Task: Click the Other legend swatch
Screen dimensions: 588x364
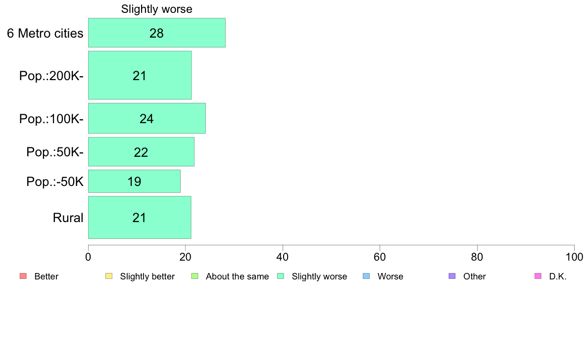Action: pyautogui.click(x=452, y=276)
